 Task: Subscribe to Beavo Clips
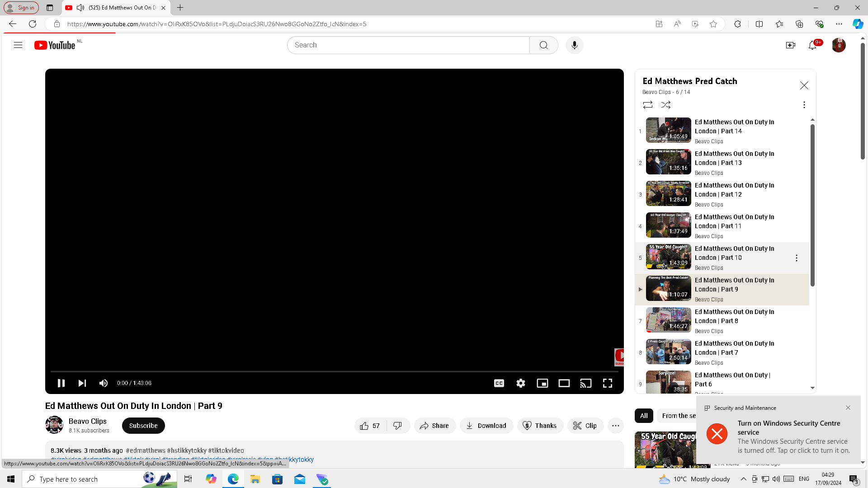point(143,426)
